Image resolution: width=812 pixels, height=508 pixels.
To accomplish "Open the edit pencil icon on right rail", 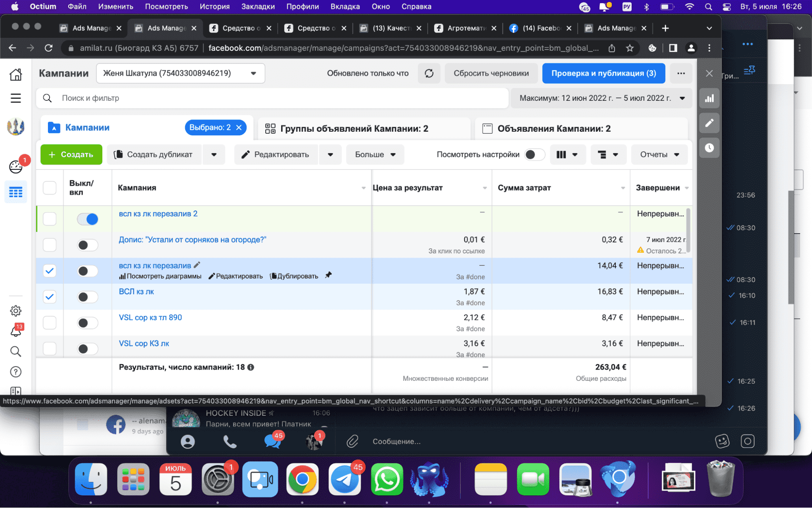I will coord(709,123).
